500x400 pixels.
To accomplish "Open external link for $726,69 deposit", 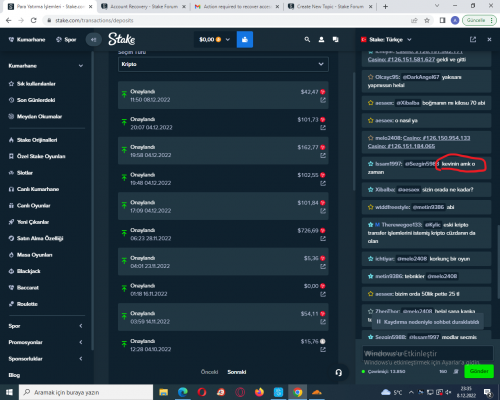I will click(x=323, y=239).
